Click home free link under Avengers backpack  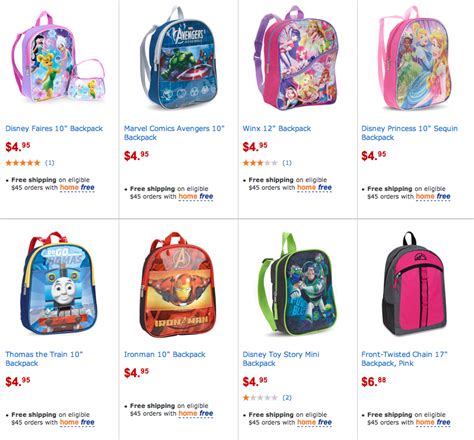click(196, 197)
